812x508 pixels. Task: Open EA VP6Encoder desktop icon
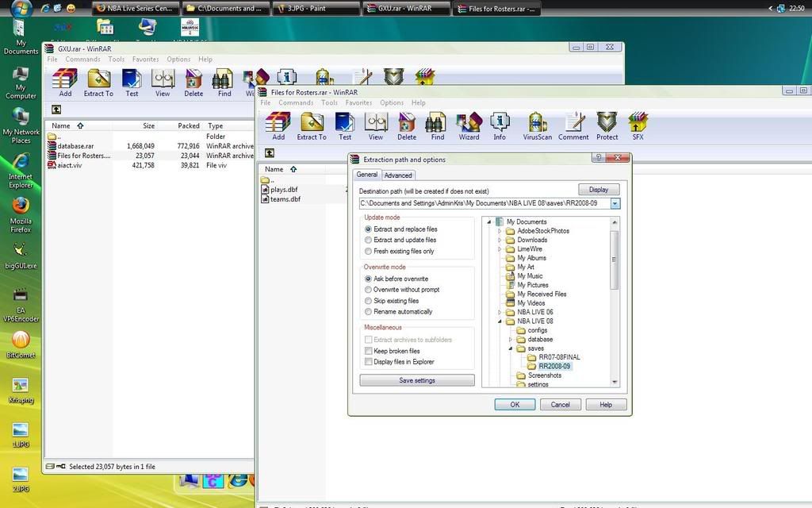(x=21, y=306)
